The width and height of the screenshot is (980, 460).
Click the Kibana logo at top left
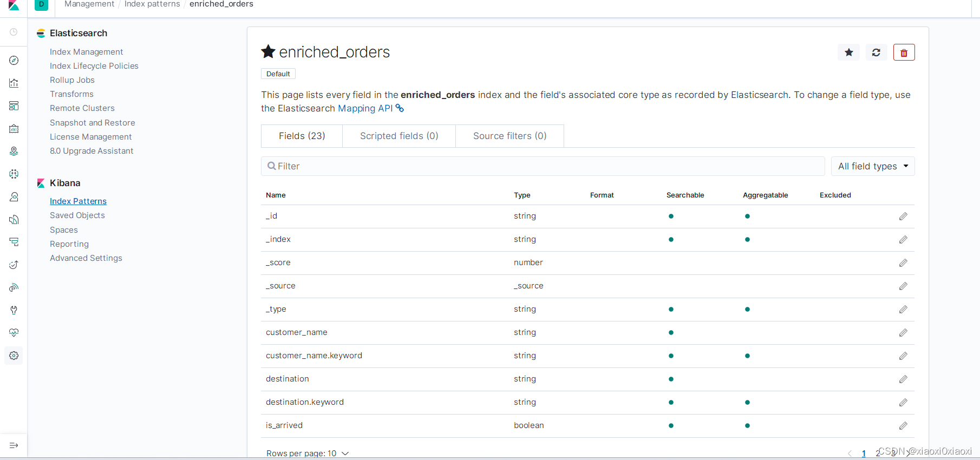coord(14,5)
